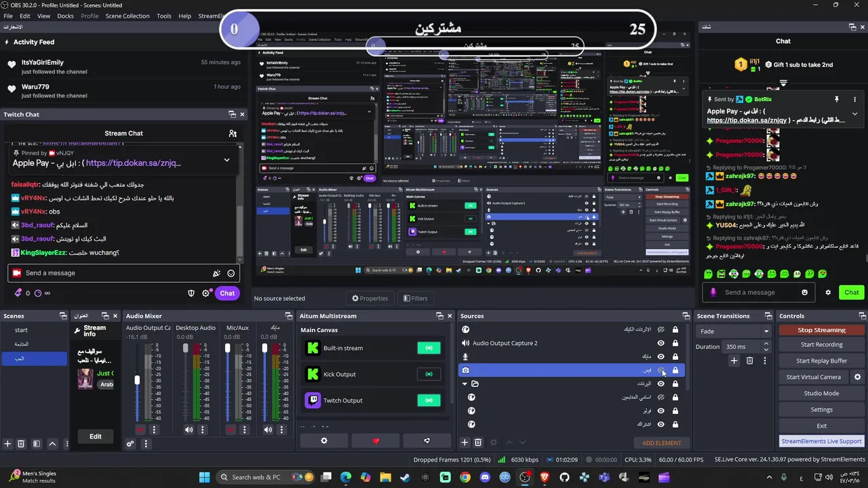Screen dimensions: 868x488
Task: Switch to Studio Mode
Action: tap(821, 393)
